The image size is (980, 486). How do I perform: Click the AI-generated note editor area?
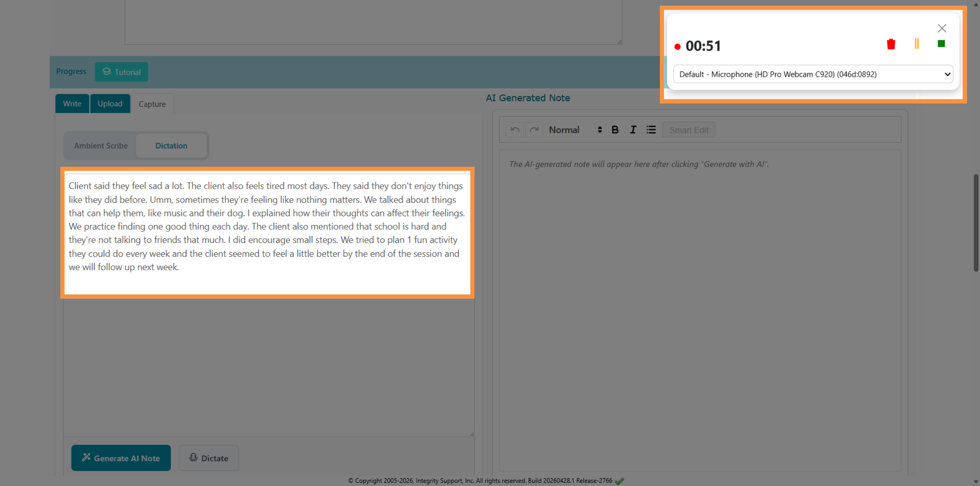[700, 311]
